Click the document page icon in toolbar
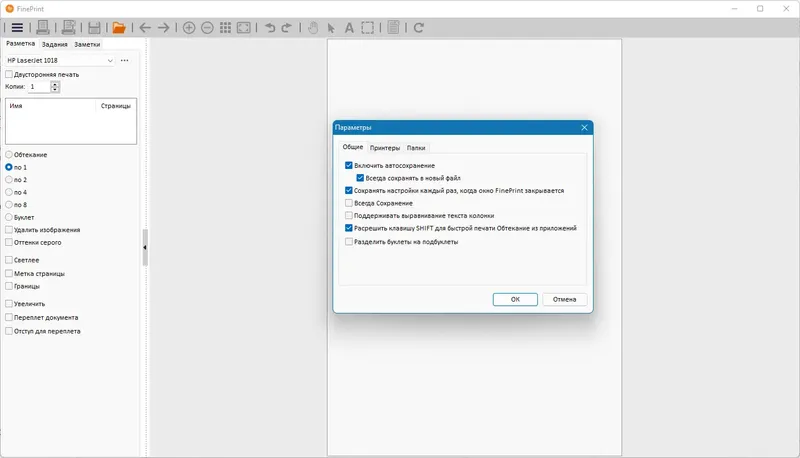800x458 pixels. pos(393,28)
